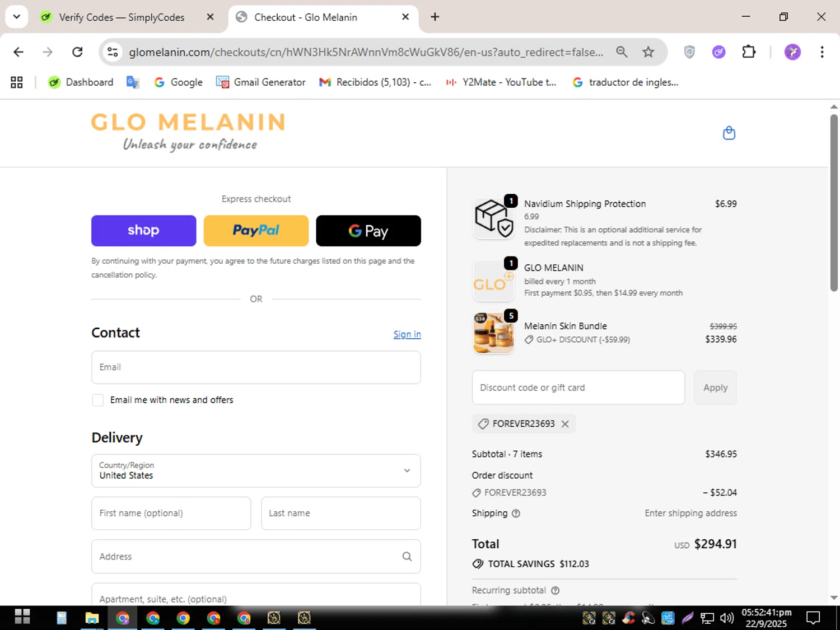Click the browser address bar URL
840x630 pixels.
[x=366, y=52]
